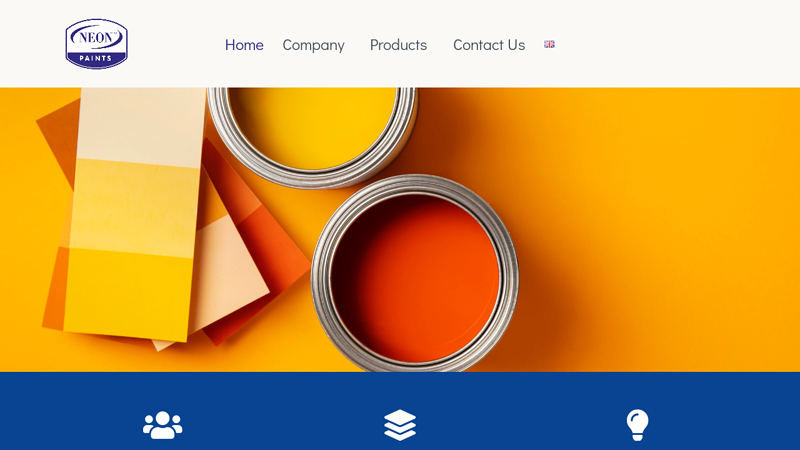Expand the Products menu

(398, 45)
